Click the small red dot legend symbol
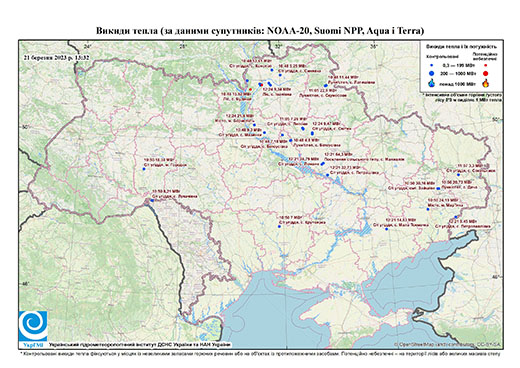Screen dimensions: 520x368 tap(485, 66)
